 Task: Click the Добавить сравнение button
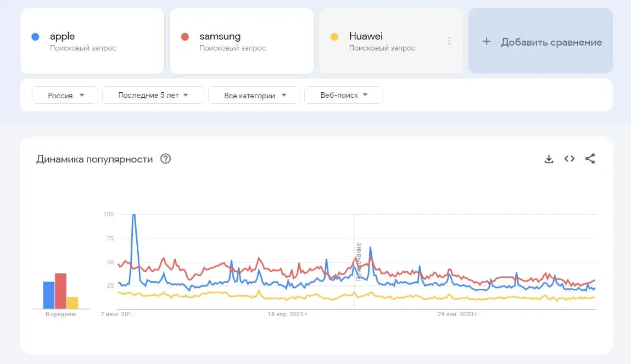(x=541, y=41)
